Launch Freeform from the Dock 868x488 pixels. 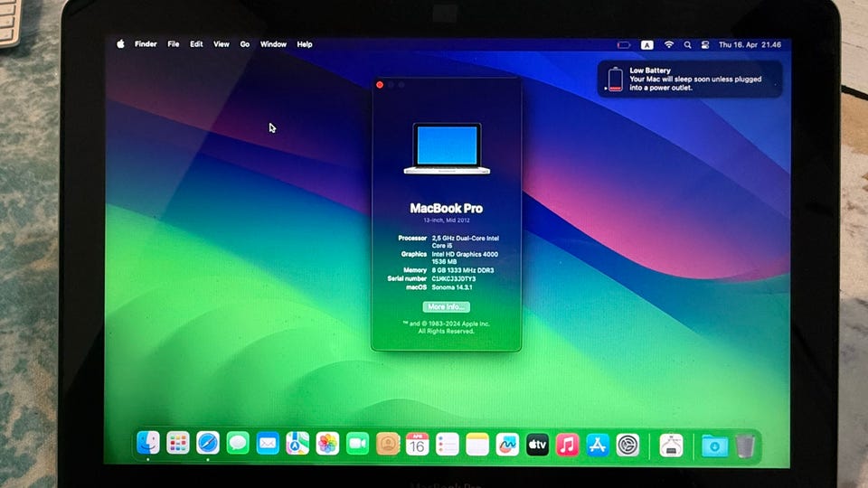pos(507,445)
